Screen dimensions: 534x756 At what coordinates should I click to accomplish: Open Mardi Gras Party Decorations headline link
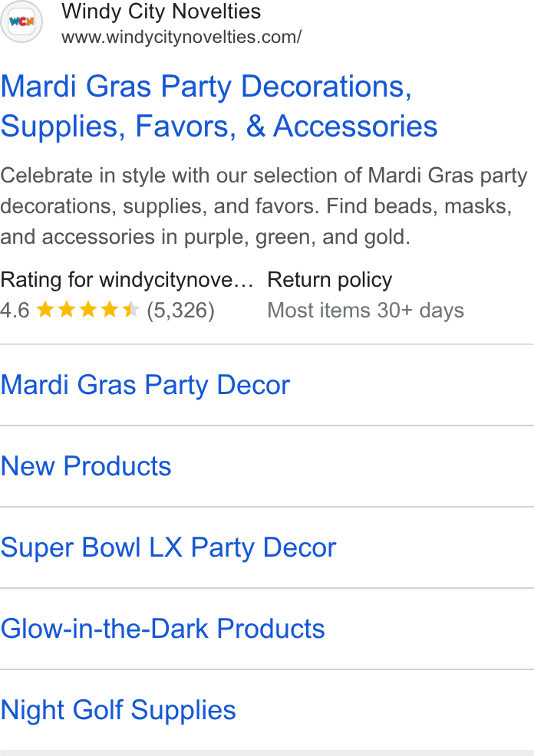(219, 106)
